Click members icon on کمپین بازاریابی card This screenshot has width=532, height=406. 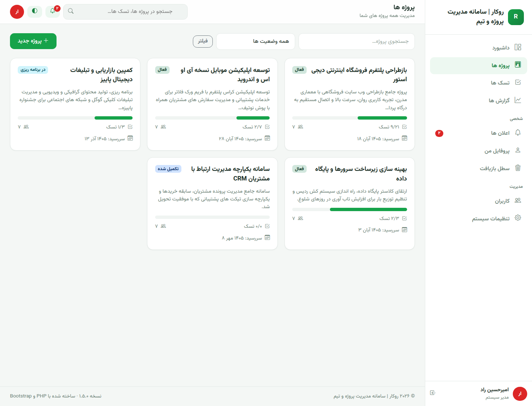point(26,127)
